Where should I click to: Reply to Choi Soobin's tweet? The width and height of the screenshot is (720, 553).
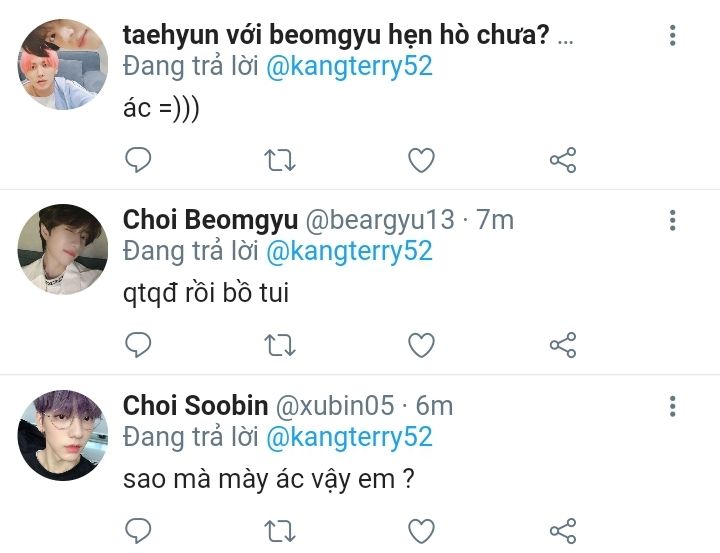coord(138,530)
